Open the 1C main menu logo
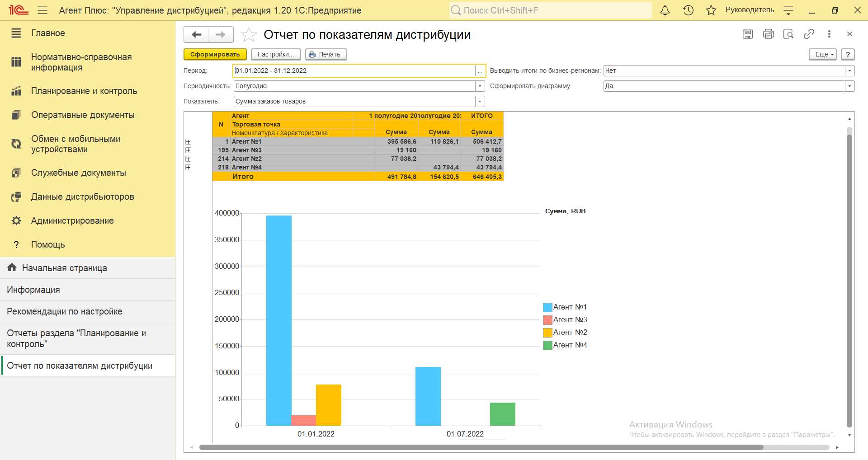This screenshot has width=868, height=460. coord(19,10)
